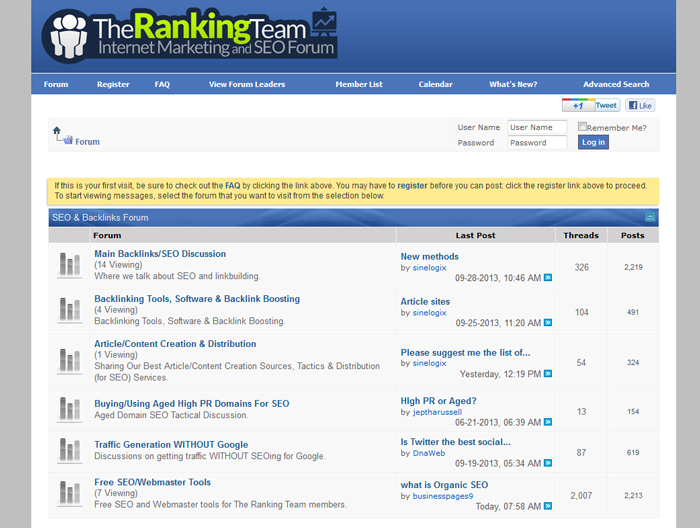Go to last post arrow for New methods

pos(548,278)
